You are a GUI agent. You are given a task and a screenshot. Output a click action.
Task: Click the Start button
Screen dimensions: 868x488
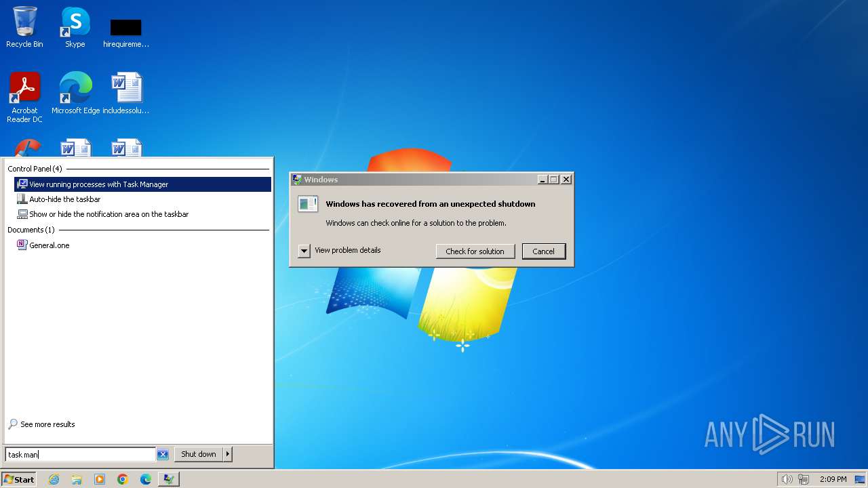pyautogui.click(x=19, y=479)
